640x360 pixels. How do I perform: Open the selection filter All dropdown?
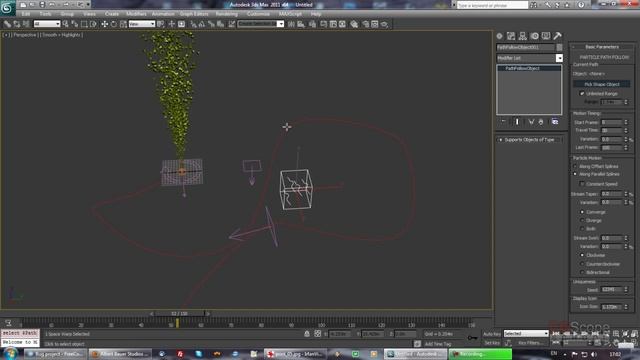(x=47, y=24)
